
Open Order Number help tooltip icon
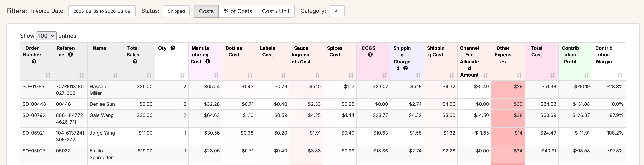tap(34, 62)
